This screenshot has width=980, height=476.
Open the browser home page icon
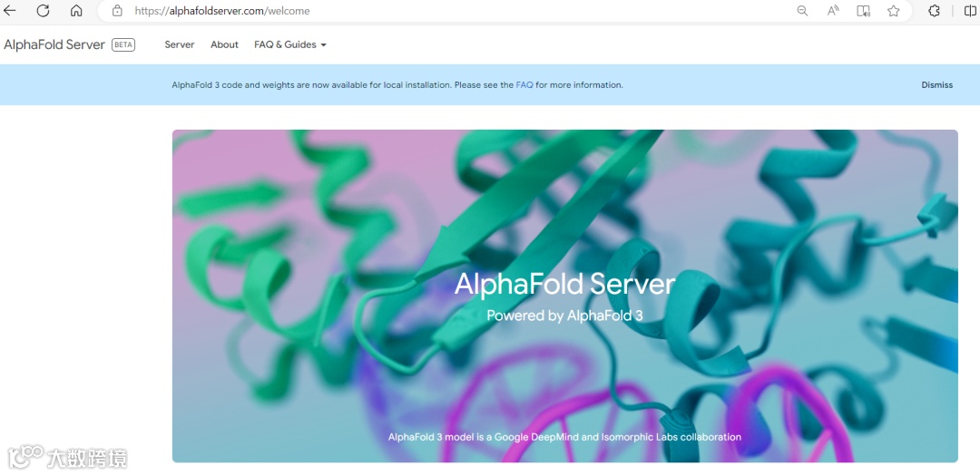tap(76, 11)
